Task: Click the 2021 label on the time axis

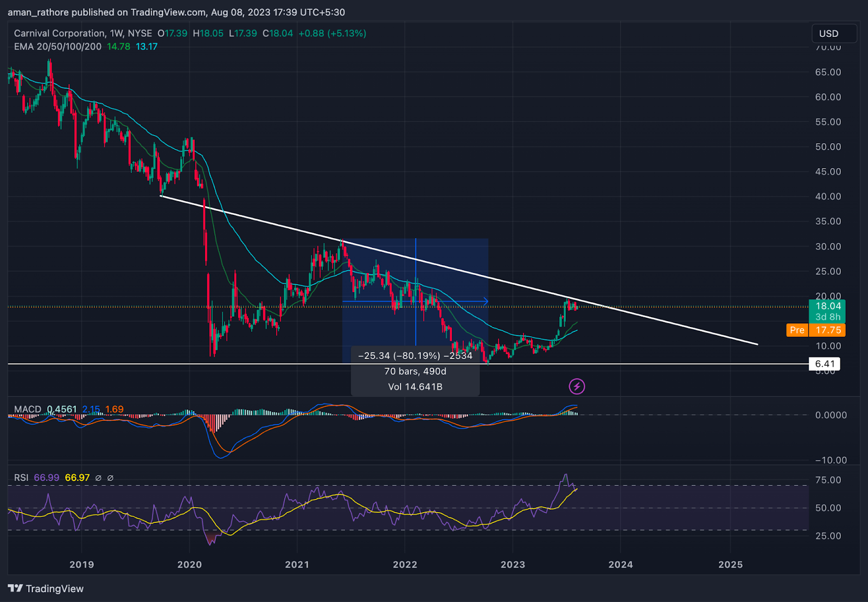Action: (297, 565)
